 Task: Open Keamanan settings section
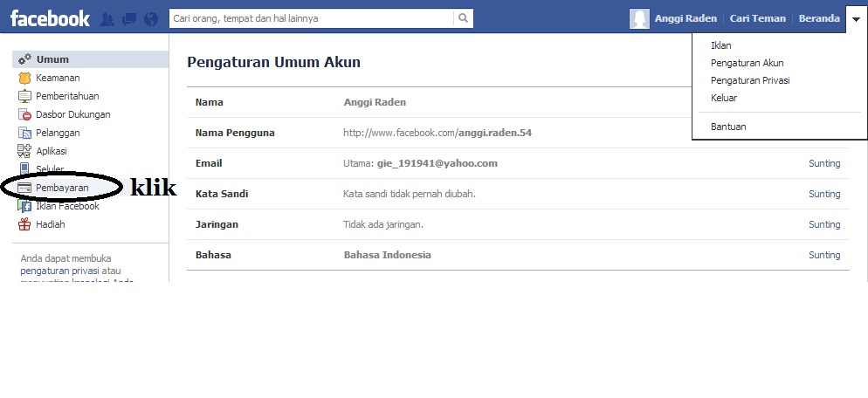(58, 78)
